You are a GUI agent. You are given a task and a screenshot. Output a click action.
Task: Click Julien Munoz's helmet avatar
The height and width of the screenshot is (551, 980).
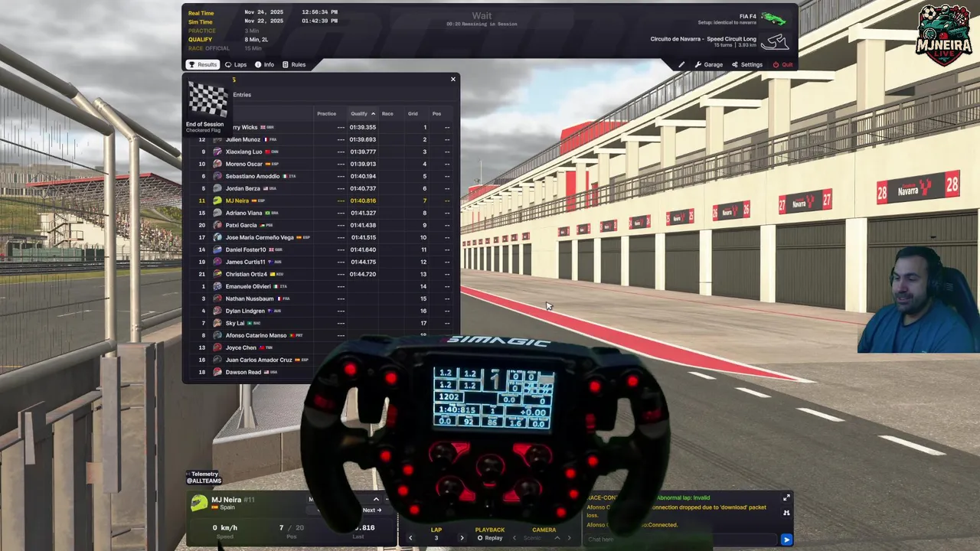pyautogui.click(x=217, y=139)
